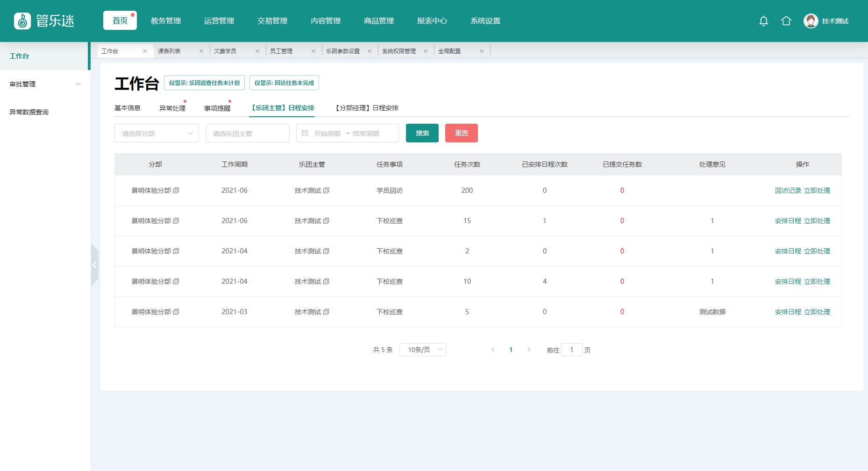This screenshot has height=471, width=868.
Task: Close the 课表列表 tab
Action: pos(201,51)
